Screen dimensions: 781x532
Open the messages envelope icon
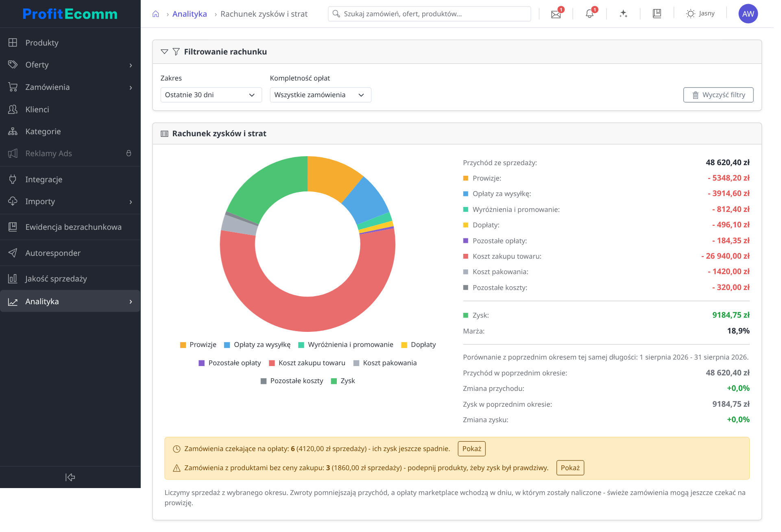click(x=556, y=14)
